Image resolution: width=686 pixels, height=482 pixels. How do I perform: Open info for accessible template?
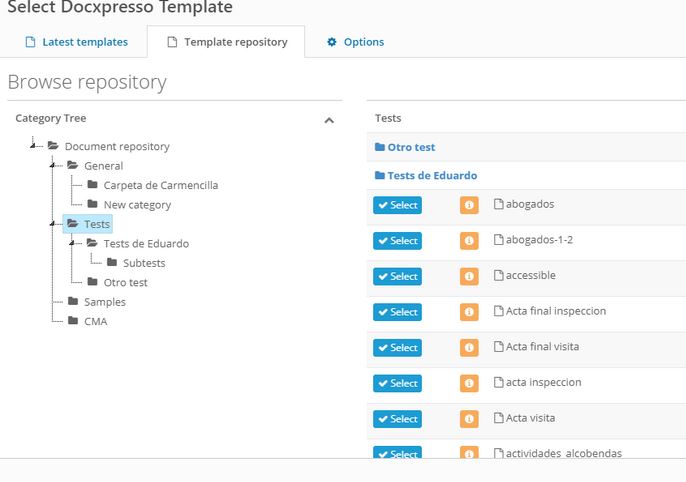pyautogui.click(x=469, y=276)
